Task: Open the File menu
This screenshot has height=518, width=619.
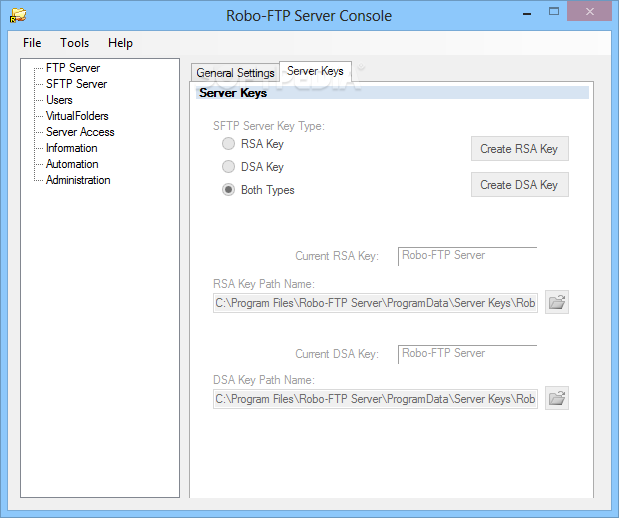Action: point(32,43)
